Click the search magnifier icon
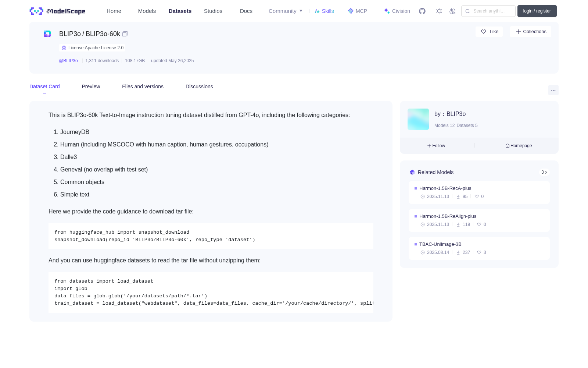The width and height of the screenshot is (588, 368). click(467, 11)
